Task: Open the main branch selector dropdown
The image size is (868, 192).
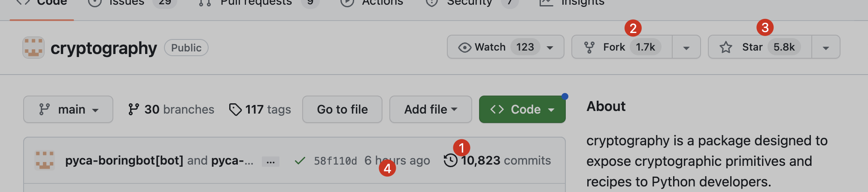Action: coord(68,110)
